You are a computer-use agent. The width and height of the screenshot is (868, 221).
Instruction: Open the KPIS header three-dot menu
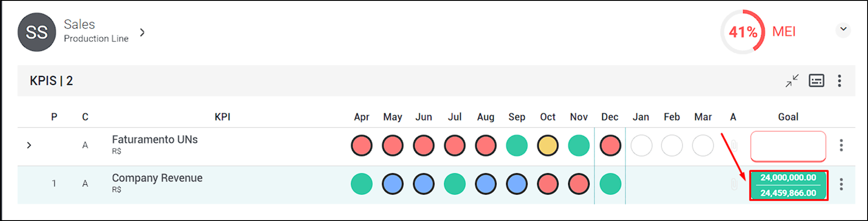click(x=839, y=81)
